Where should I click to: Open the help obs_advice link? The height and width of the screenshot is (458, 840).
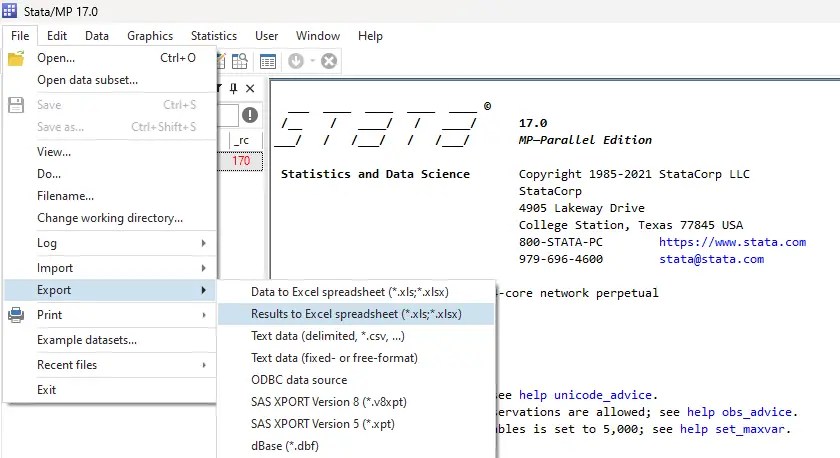(x=739, y=412)
